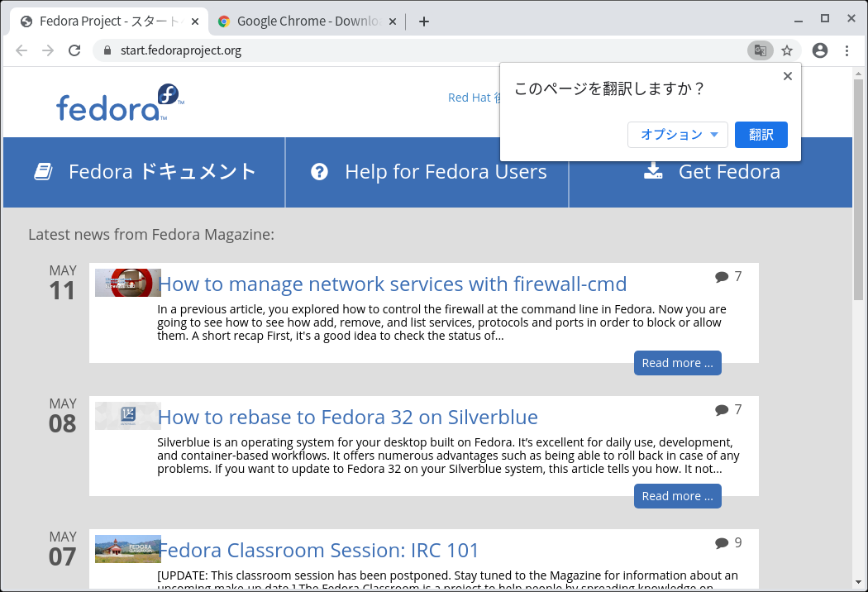Click the page vertical scrollbar thumb
Screen dimensions: 868x592
coord(859,189)
